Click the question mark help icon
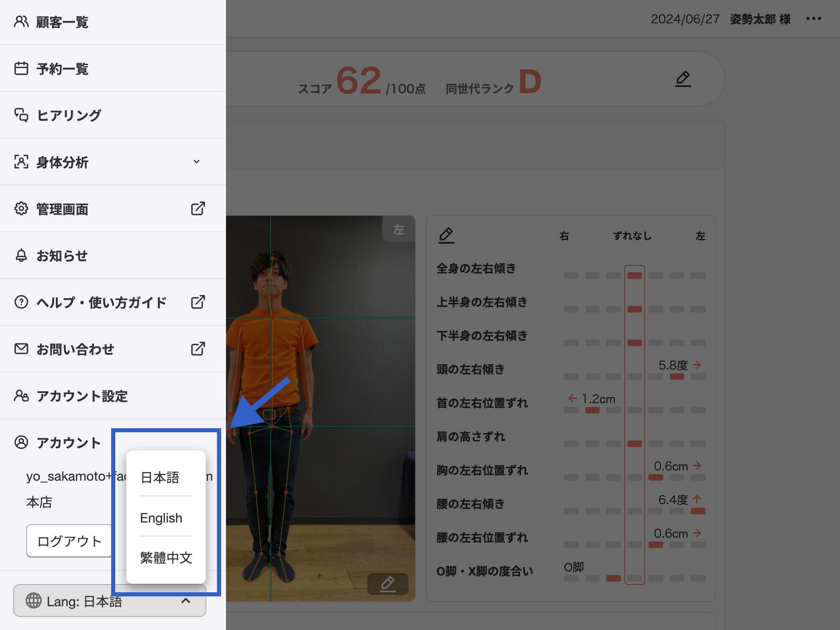Screen dimensions: 840x630 click(x=21, y=302)
